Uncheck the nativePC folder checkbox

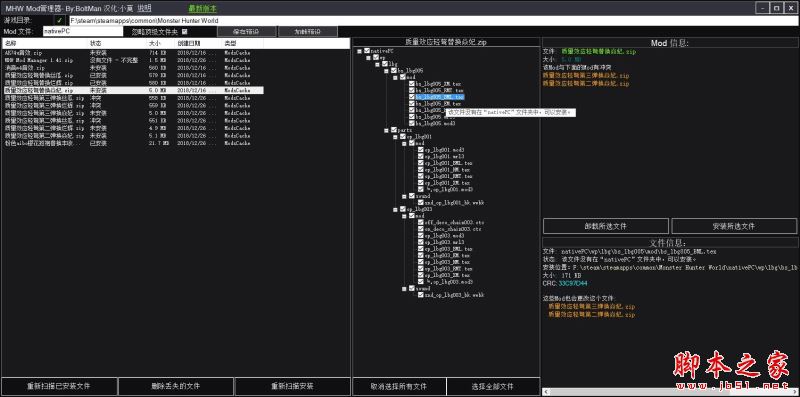367,51
